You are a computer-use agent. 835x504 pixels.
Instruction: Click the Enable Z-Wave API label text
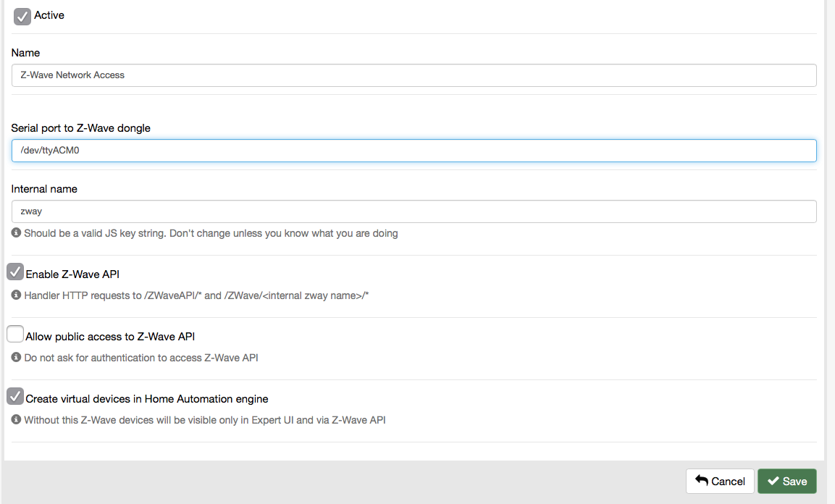pyautogui.click(x=72, y=274)
